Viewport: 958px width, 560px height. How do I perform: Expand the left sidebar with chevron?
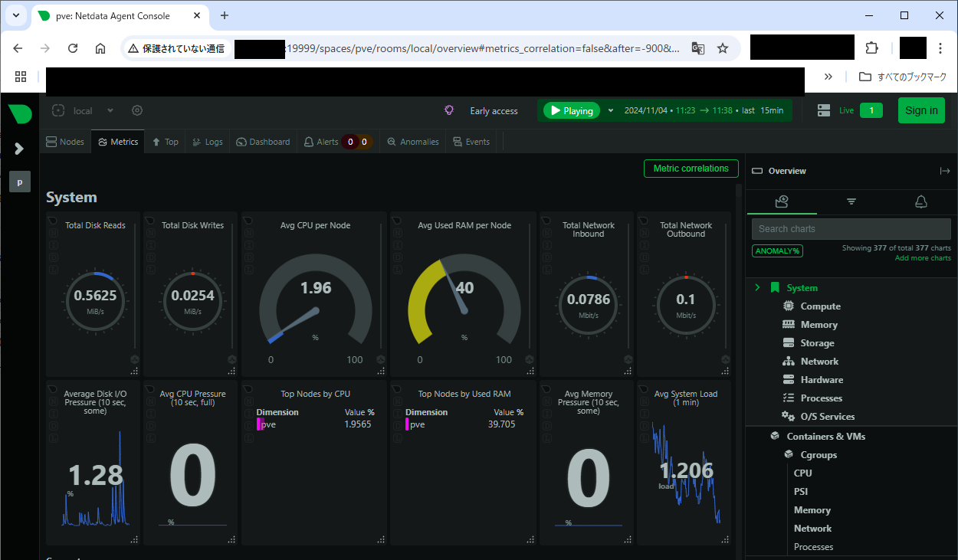click(20, 149)
